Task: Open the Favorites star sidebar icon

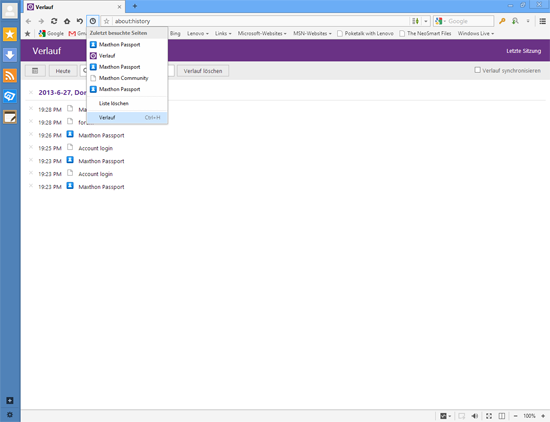Action: tap(10, 34)
